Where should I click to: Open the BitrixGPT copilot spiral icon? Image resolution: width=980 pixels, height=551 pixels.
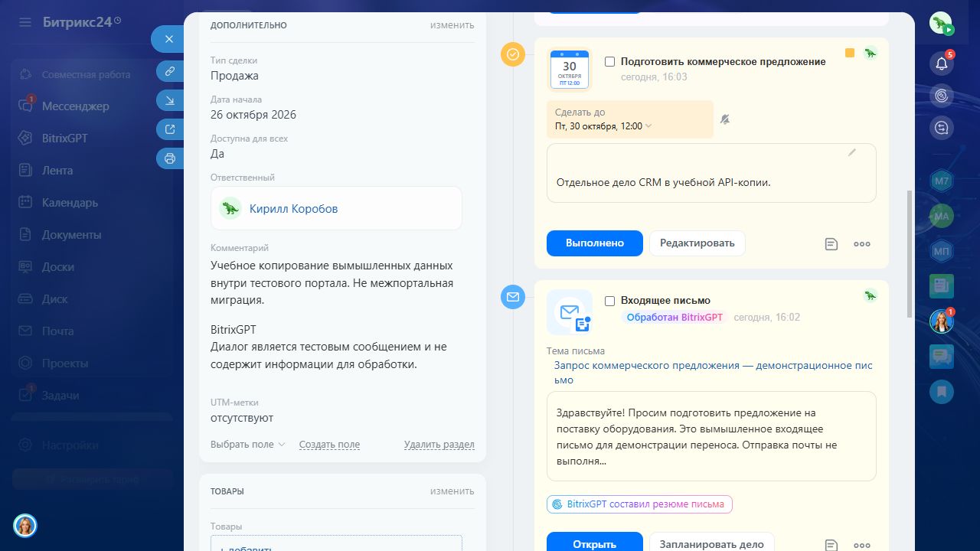942,96
